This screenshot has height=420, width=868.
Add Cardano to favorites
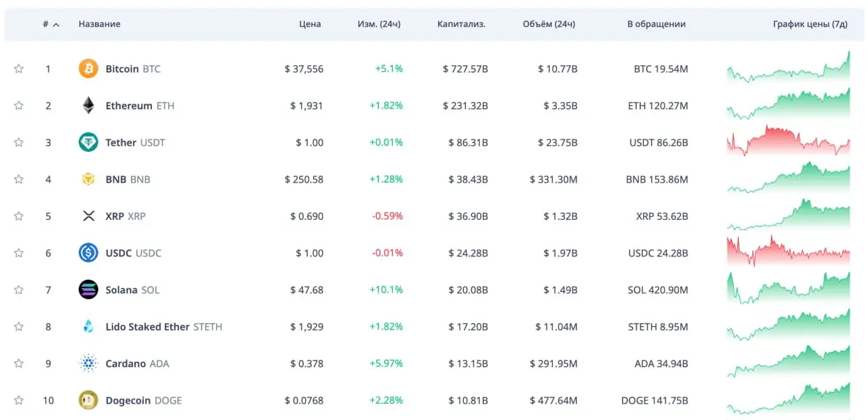(x=19, y=363)
